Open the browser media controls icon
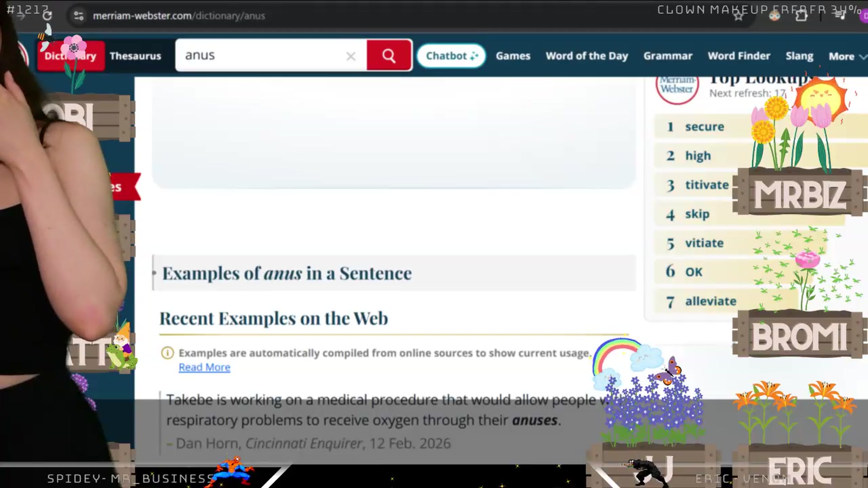868x488 pixels. click(x=840, y=16)
